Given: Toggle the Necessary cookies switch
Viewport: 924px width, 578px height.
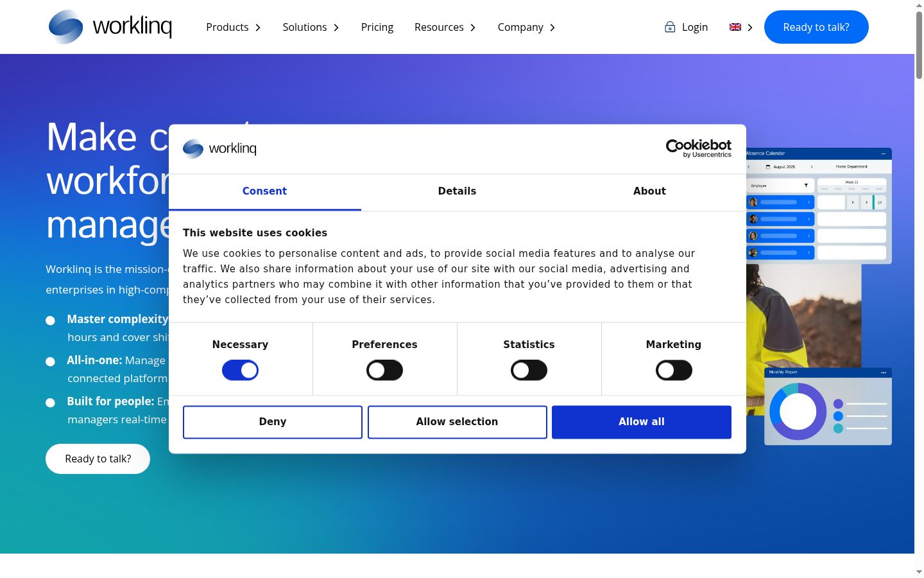Looking at the screenshot, I should coord(240,370).
